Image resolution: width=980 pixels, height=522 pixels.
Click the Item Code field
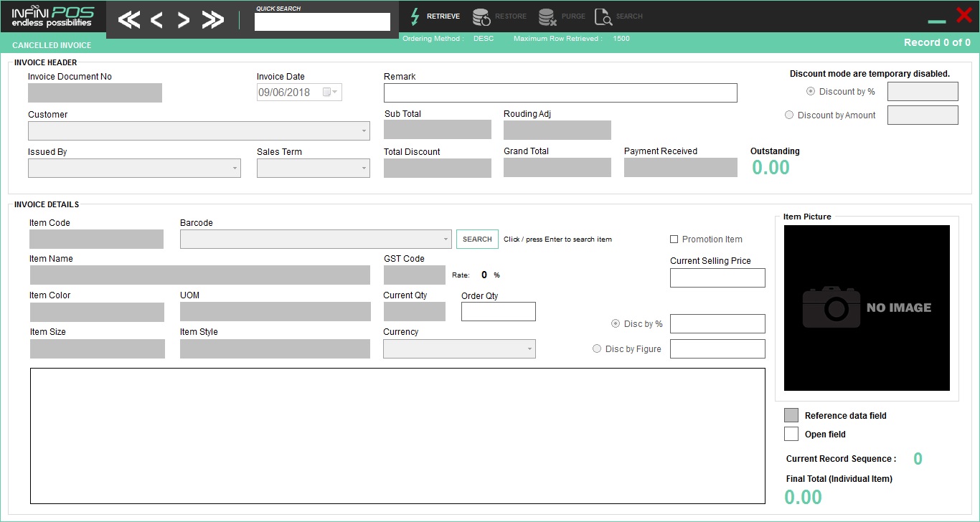[97, 239]
